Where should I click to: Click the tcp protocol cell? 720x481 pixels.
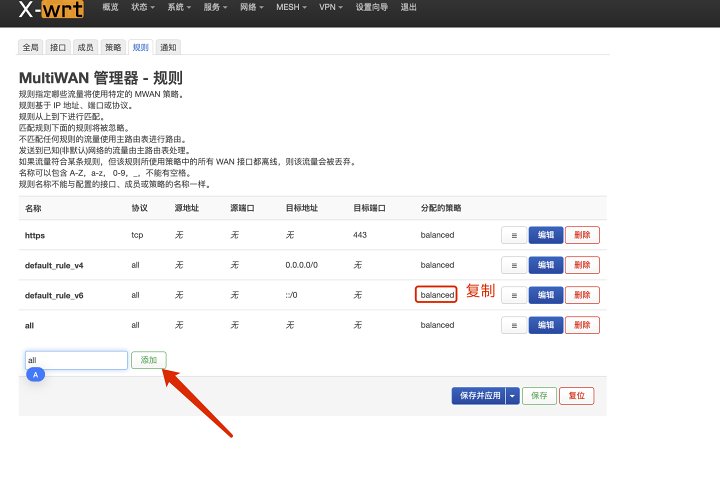pos(137,235)
